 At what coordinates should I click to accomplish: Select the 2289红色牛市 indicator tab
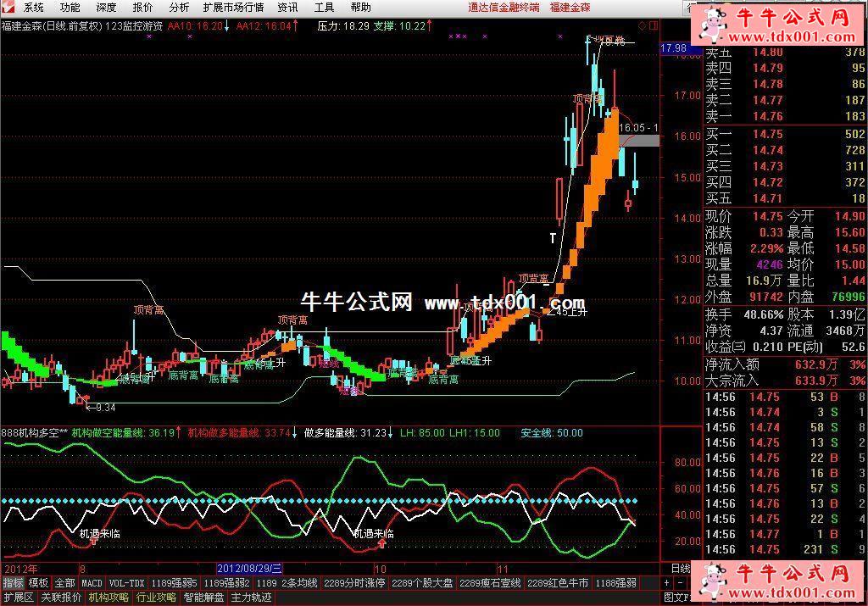(557, 583)
